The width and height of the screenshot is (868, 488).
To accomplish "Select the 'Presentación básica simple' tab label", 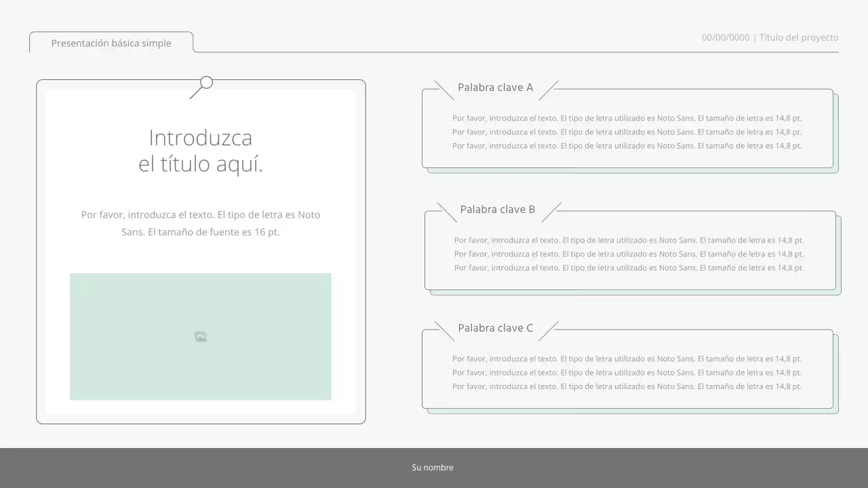I will click(x=111, y=43).
